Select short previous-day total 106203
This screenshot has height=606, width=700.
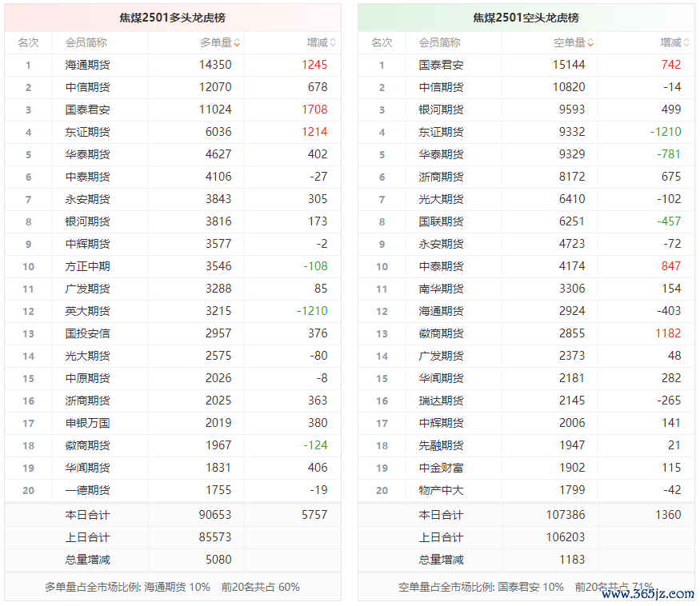pyautogui.click(x=566, y=536)
